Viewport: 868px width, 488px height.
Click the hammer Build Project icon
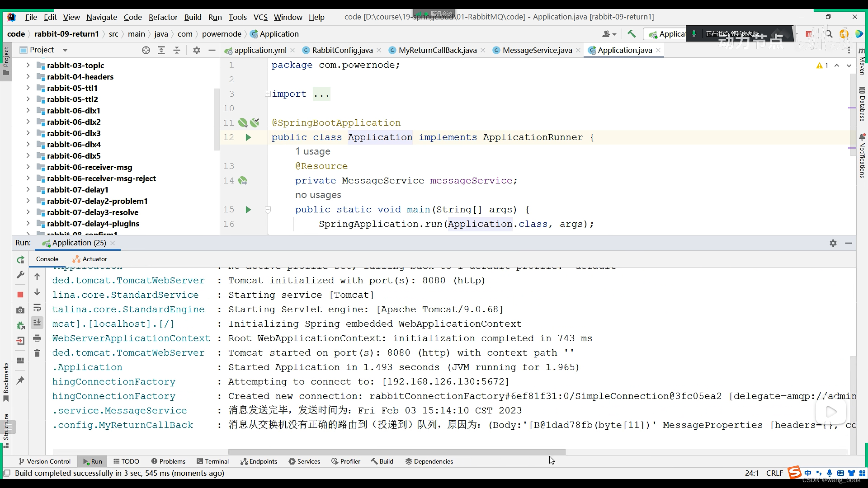pos(632,34)
